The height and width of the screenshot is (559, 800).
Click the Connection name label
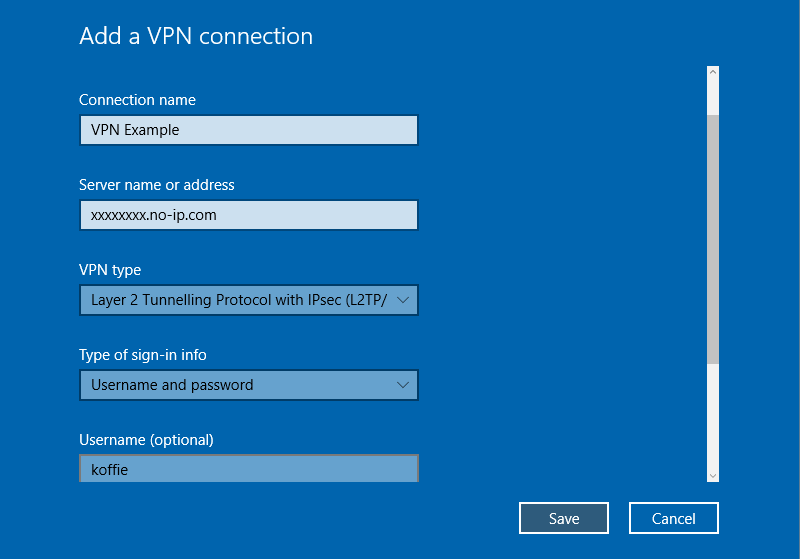pyautogui.click(x=137, y=100)
